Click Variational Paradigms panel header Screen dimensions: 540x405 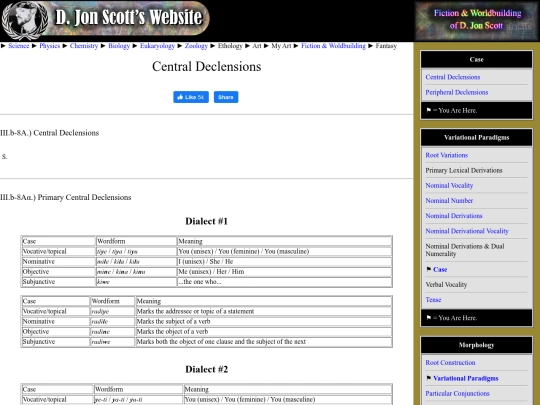(x=477, y=138)
